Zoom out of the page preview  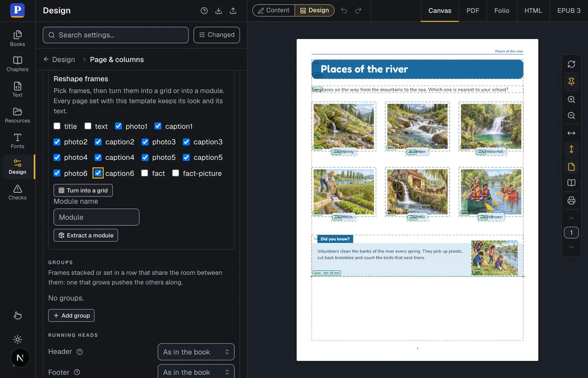click(x=571, y=115)
